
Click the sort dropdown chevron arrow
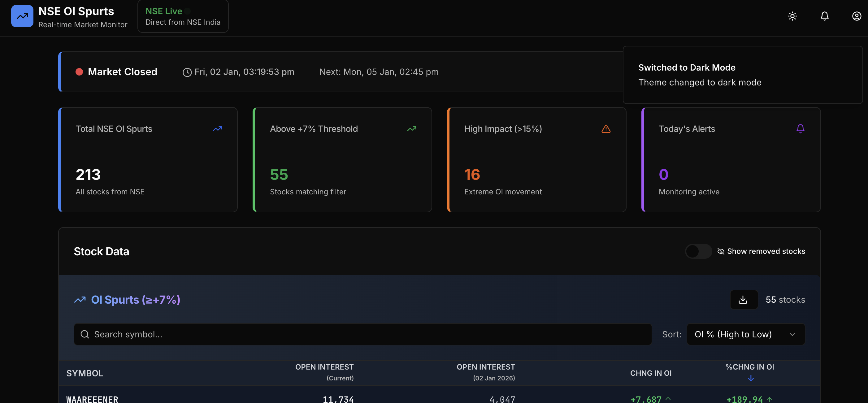pyautogui.click(x=792, y=334)
